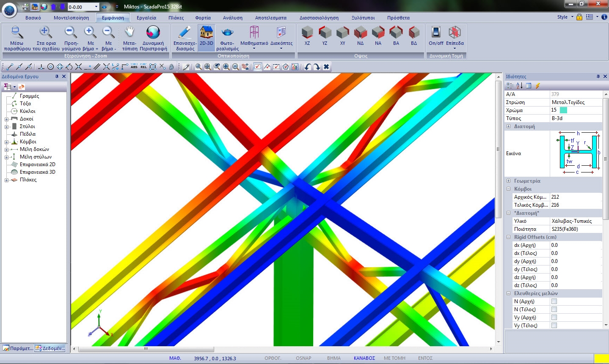609x364 pixels.
Task: Toggle N (Αρχή) member release checkbox
Action: (x=554, y=301)
